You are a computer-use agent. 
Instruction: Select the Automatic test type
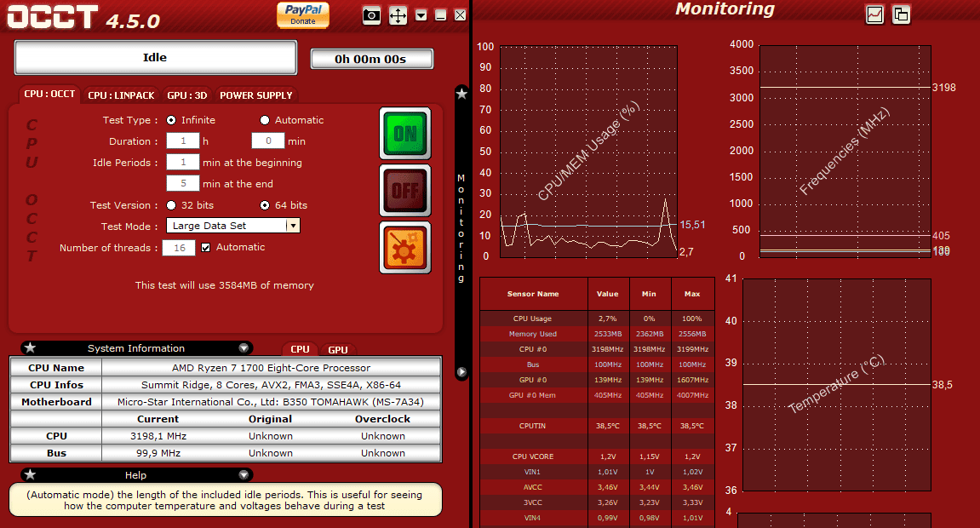click(265, 120)
